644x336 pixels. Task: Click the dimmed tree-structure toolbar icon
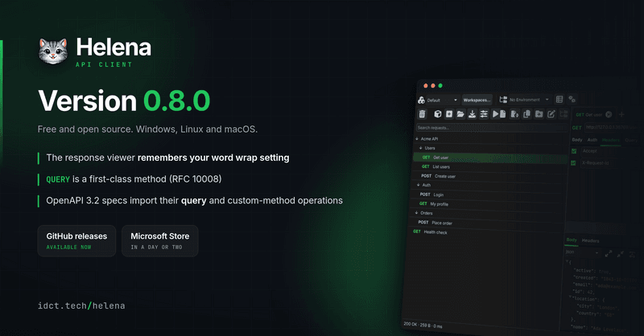(563, 114)
